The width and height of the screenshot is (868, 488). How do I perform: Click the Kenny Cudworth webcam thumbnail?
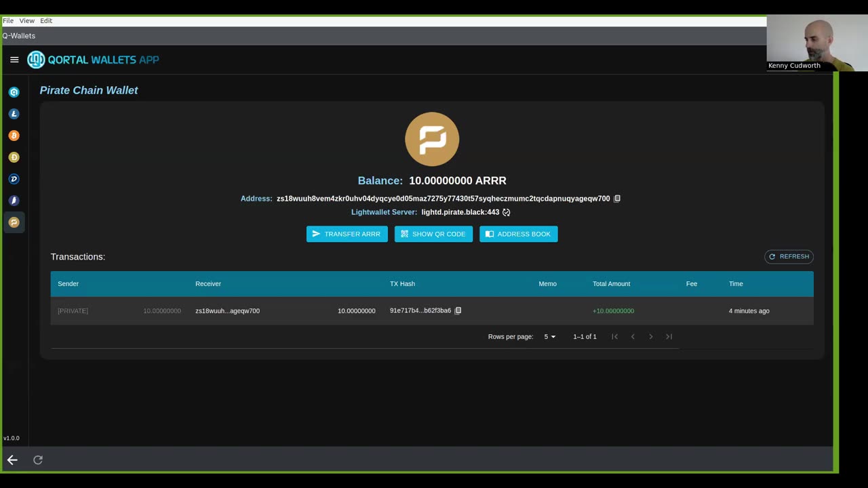pyautogui.click(x=817, y=43)
